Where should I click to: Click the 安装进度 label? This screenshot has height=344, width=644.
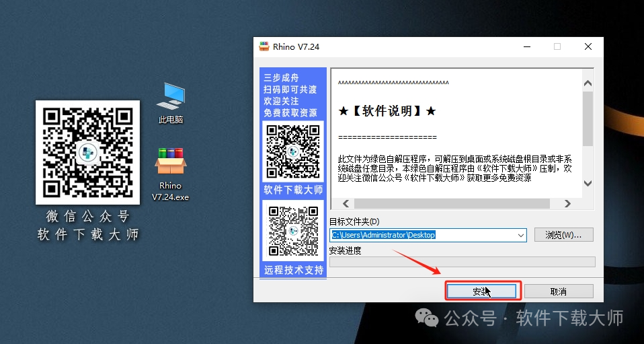tap(346, 250)
